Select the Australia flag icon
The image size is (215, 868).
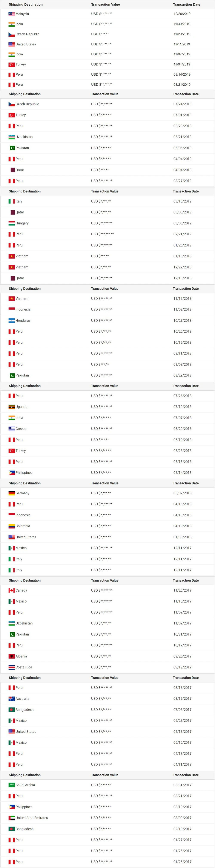pos(11,699)
